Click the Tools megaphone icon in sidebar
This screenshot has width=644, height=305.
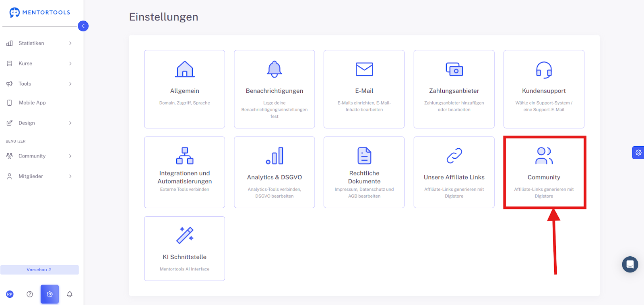click(10, 84)
